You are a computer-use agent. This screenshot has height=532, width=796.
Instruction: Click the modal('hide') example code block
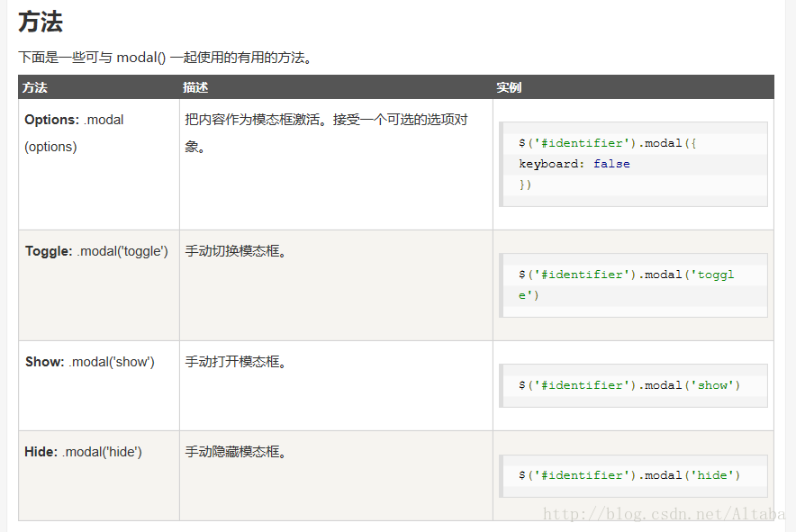point(633,475)
